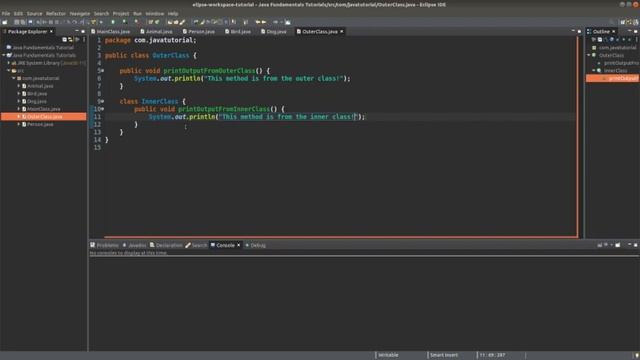This screenshot has width=640, height=360.
Task: Click the Smart Insert status bar entry
Action: click(x=444, y=355)
